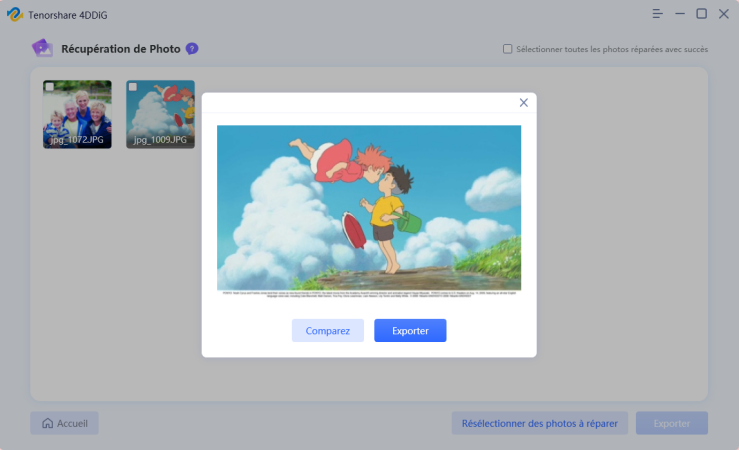Open the help question mark icon
Viewport: 739px width, 450px height.
pos(192,49)
